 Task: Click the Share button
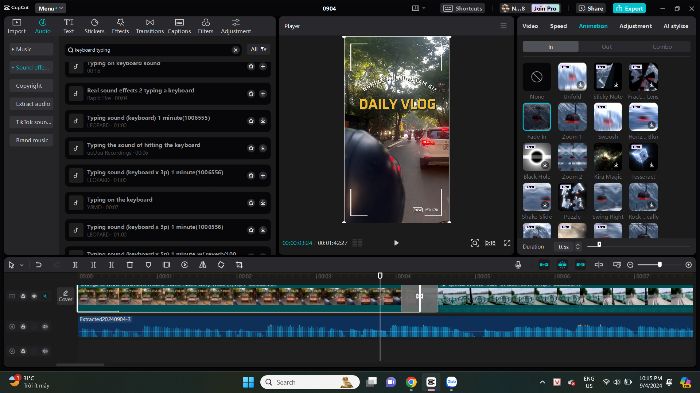(591, 8)
